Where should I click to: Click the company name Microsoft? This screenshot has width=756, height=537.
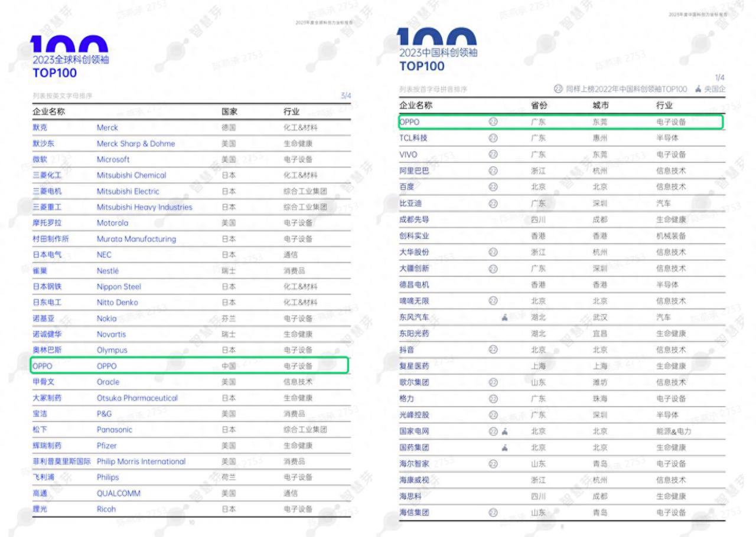[x=113, y=159]
